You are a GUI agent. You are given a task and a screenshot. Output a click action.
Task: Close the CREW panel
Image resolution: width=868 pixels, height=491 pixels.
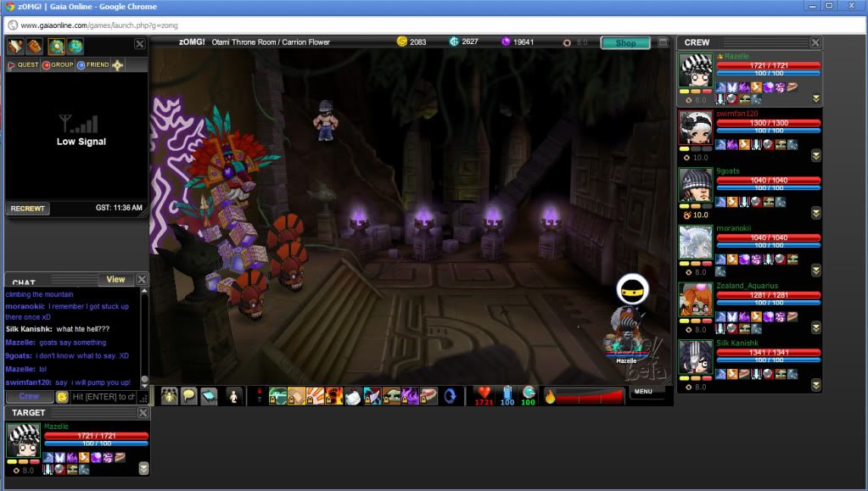click(x=815, y=42)
